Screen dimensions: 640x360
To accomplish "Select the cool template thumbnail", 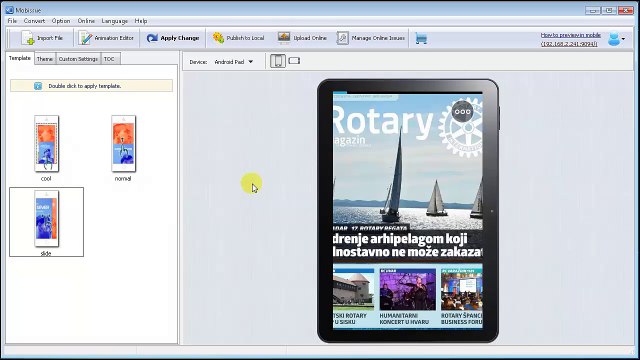I will (x=46, y=144).
